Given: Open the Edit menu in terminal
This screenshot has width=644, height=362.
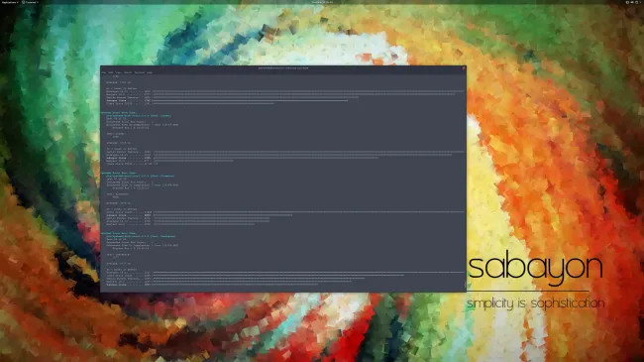Looking at the screenshot, I should coord(111,72).
